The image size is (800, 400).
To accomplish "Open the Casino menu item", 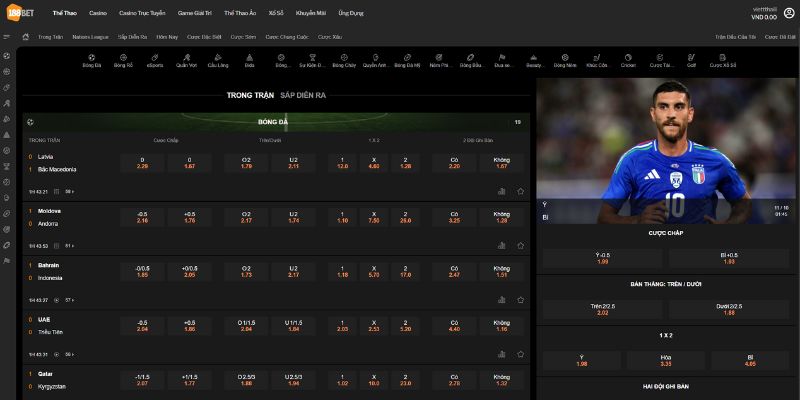I will [98, 13].
